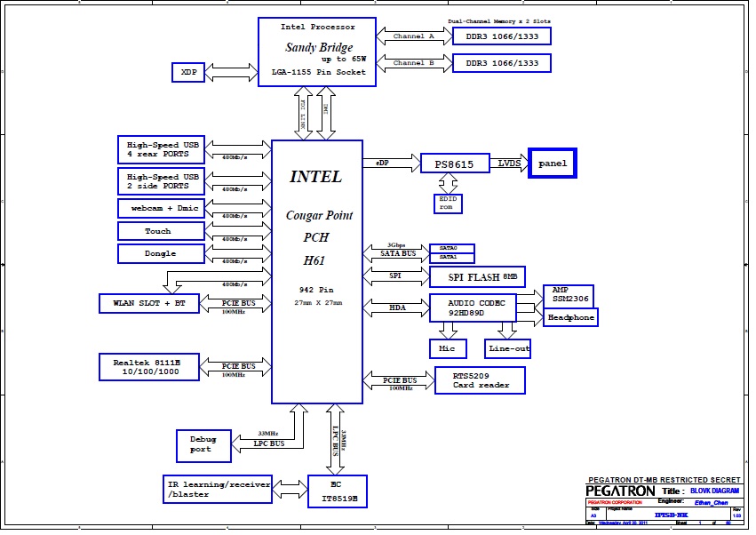Click 'Dual-Channel Memory x 2 Slots' caption
Screen dimensions: 756x535
(499, 21)
